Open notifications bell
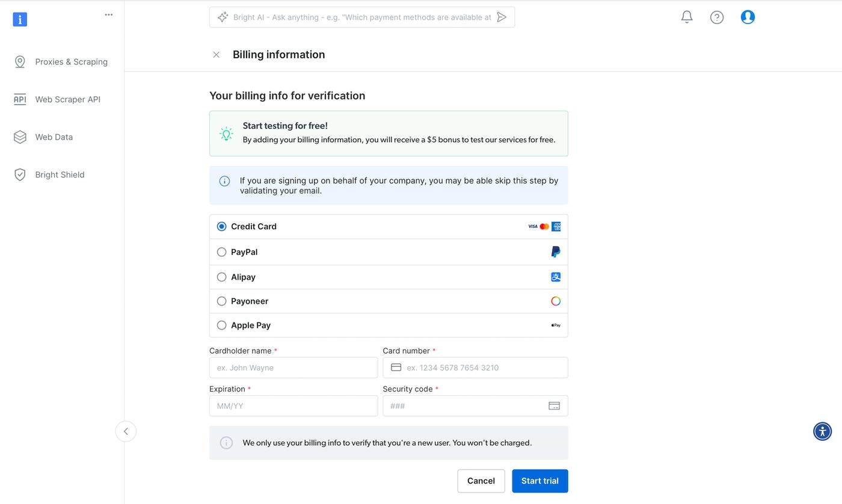This screenshot has height=504, width=842. coord(687,17)
